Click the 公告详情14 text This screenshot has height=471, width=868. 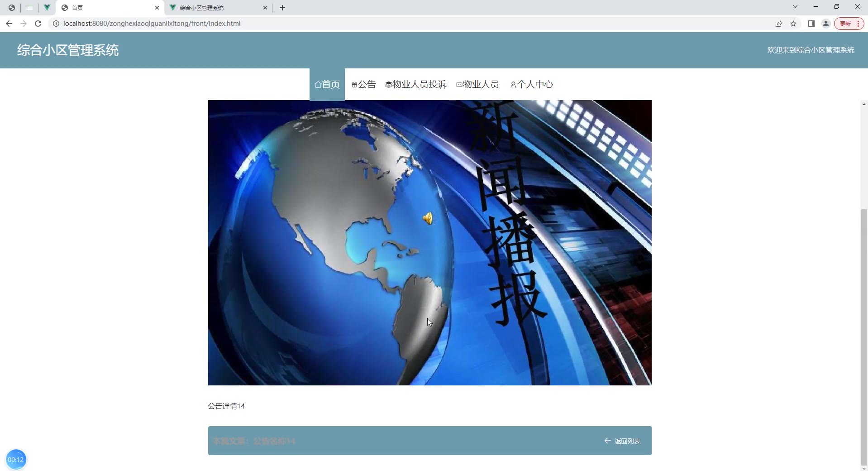(226, 406)
